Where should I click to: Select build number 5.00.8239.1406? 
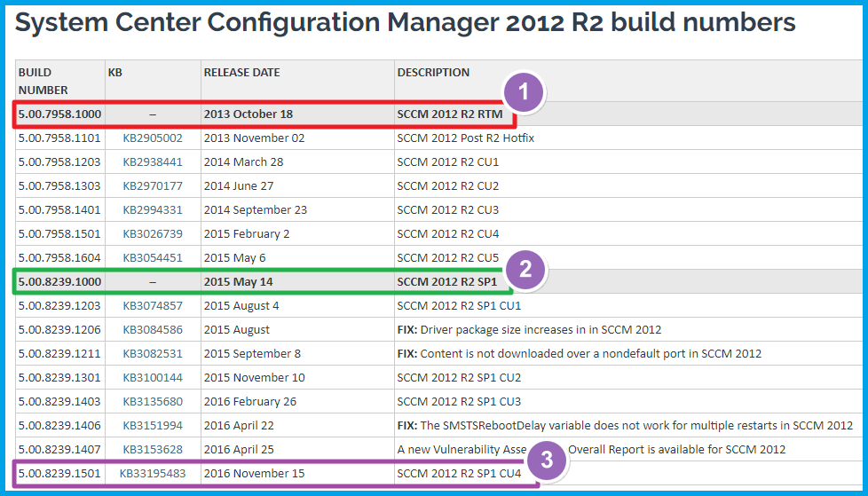click(x=59, y=426)
